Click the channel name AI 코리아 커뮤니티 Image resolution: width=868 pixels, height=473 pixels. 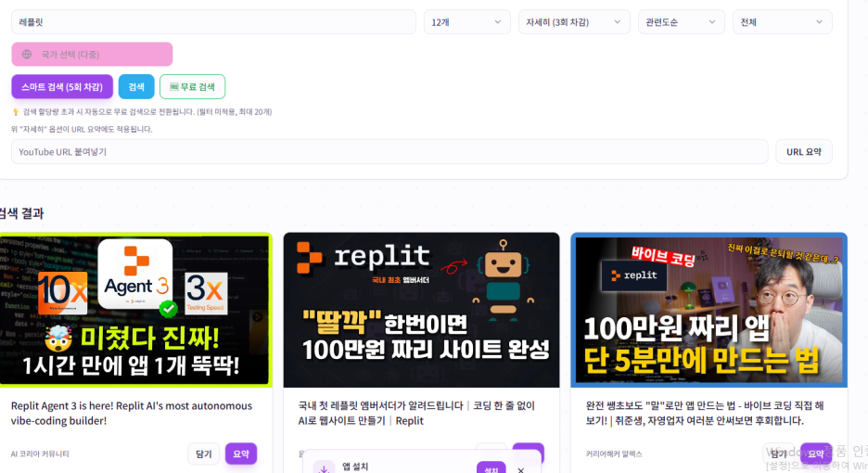tap(40, 454)
